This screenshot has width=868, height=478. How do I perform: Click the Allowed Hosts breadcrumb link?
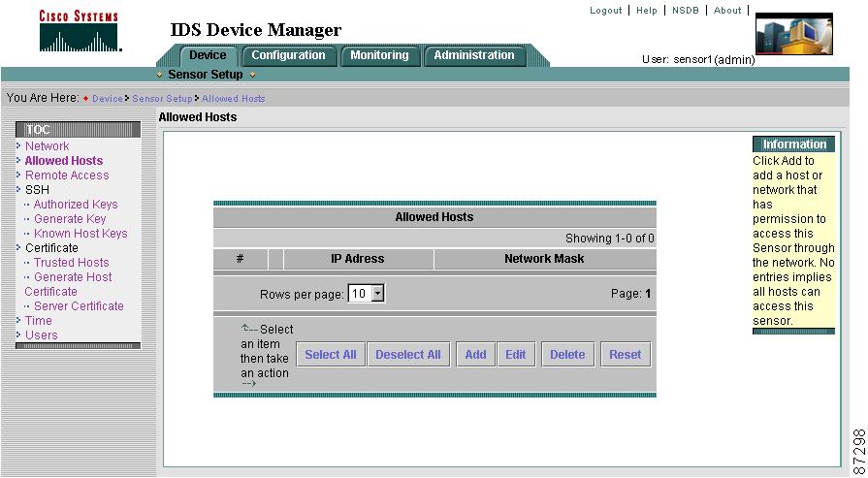click(x=233, y=99)
